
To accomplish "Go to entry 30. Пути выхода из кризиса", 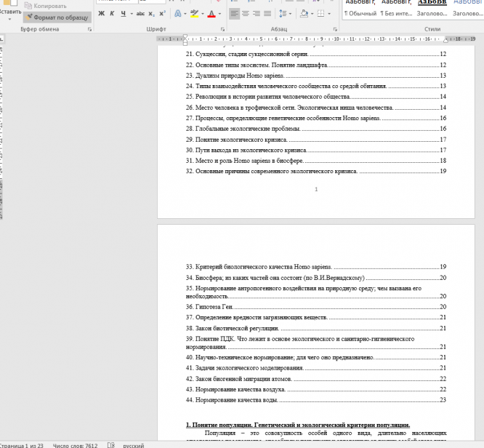I will click(x=316, y=150).
